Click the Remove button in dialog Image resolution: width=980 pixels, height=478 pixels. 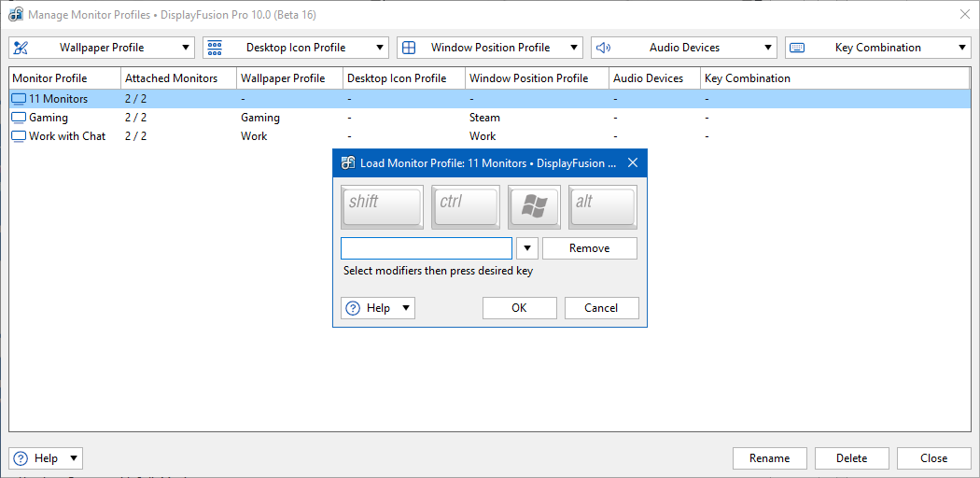[589, 248]
